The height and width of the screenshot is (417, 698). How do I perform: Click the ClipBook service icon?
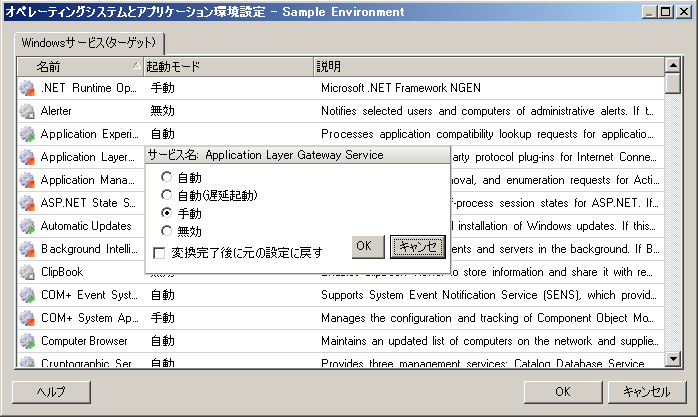[x=27, y=272]
